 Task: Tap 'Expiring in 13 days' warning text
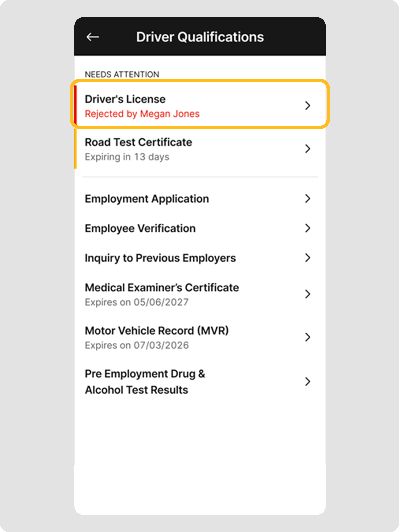tap(127, 157)
